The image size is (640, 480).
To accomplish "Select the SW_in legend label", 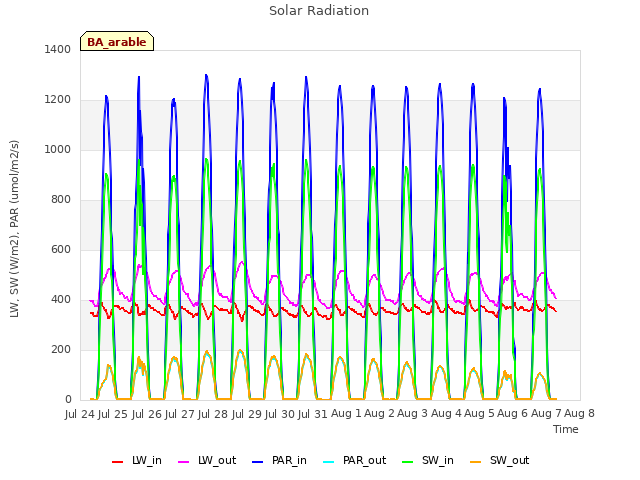I will [438, 460].
